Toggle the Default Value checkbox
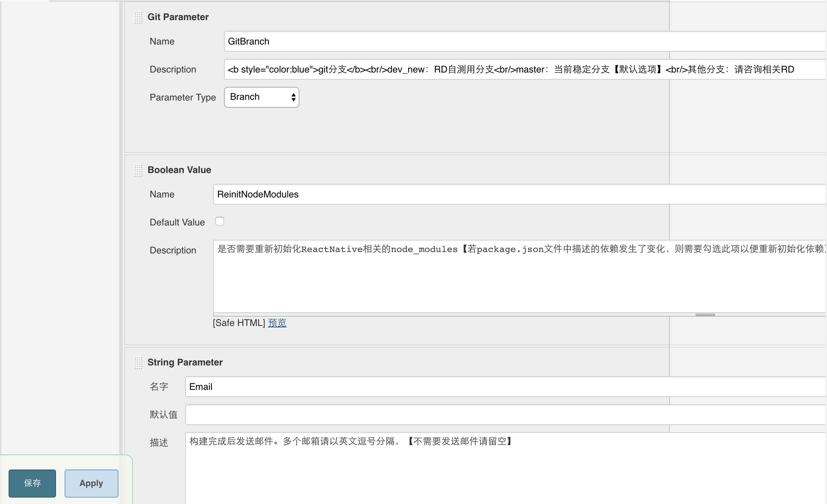This screenshot has width=827, height=504. [220, 221]
